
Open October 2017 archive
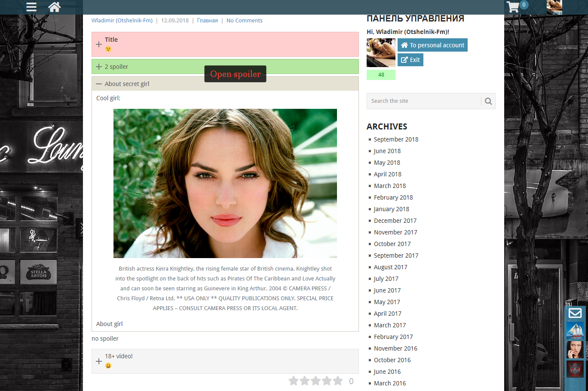[392, 244]
